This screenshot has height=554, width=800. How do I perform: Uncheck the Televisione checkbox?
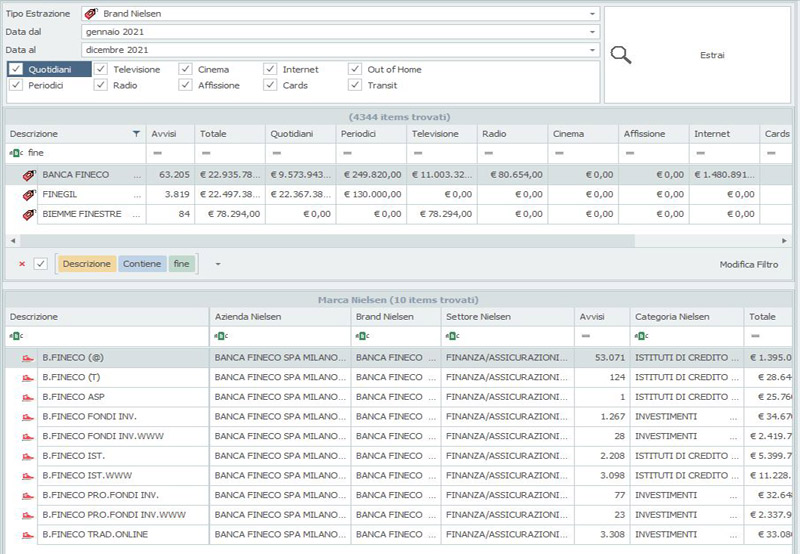pyautogui.click(x=101, y=69)
